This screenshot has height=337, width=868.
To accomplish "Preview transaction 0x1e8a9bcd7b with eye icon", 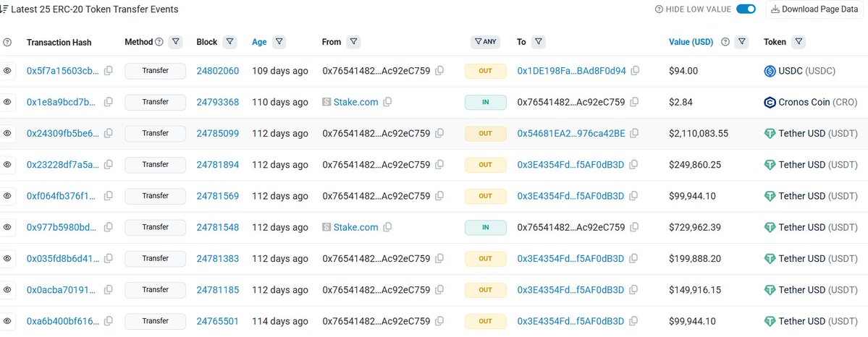I will (7, 102).
